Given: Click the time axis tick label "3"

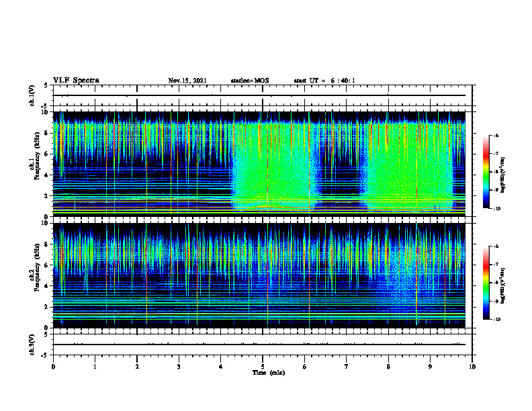Looking at the screenshot, I should (x=179, y=367).
